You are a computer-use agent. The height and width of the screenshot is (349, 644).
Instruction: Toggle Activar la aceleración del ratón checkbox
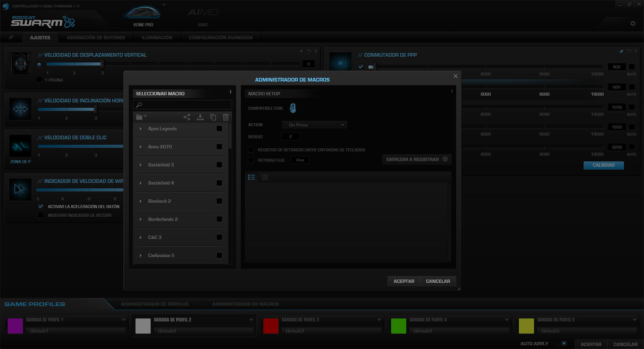(x=41, y=206)
